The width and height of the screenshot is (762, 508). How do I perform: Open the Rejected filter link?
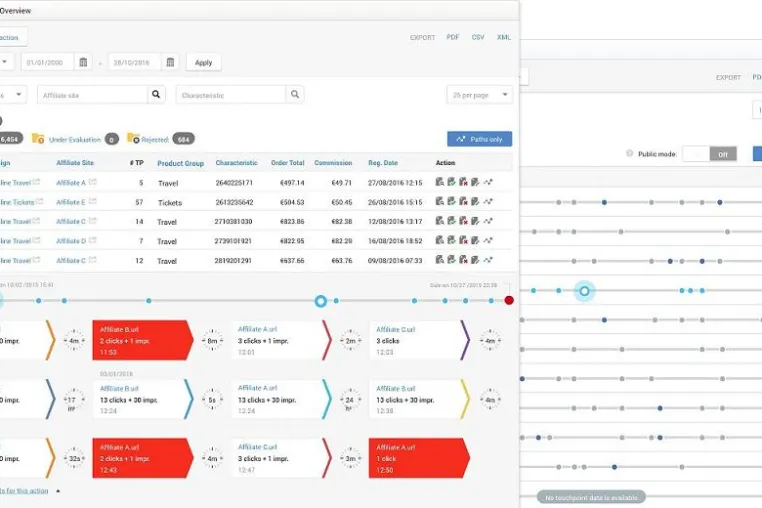[155, 140]
